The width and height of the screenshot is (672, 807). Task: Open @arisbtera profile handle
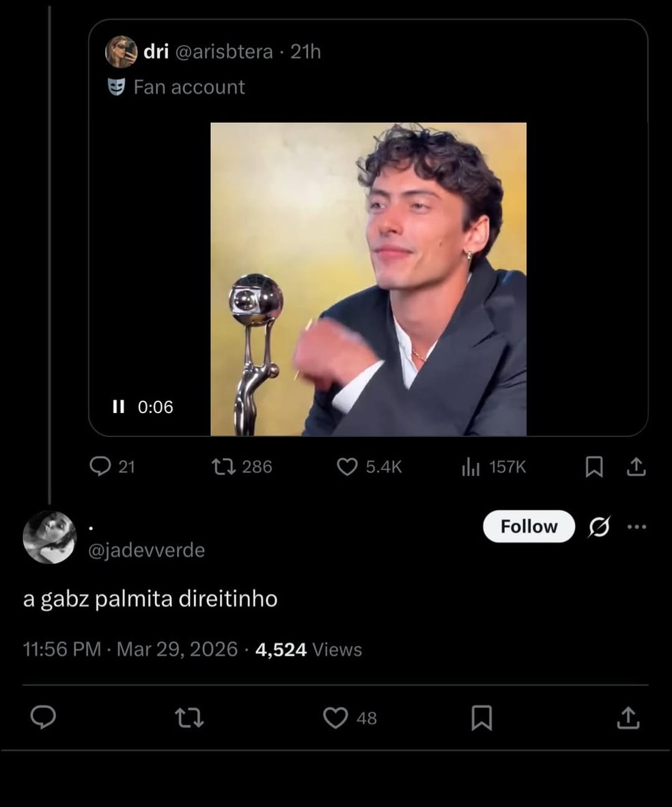click(x=224, y=51)
